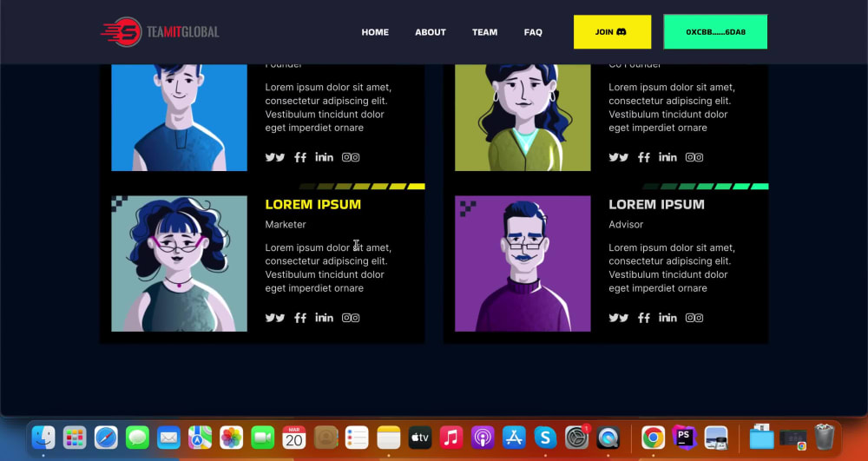Open Instagram icon in the Marketer card

351,318
